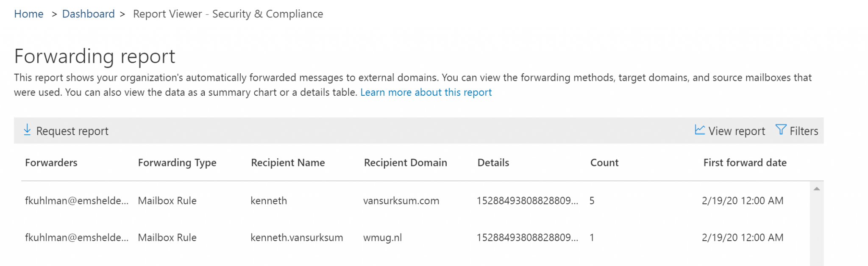Sort by the Forwarding Type column

tap(177, 163)
